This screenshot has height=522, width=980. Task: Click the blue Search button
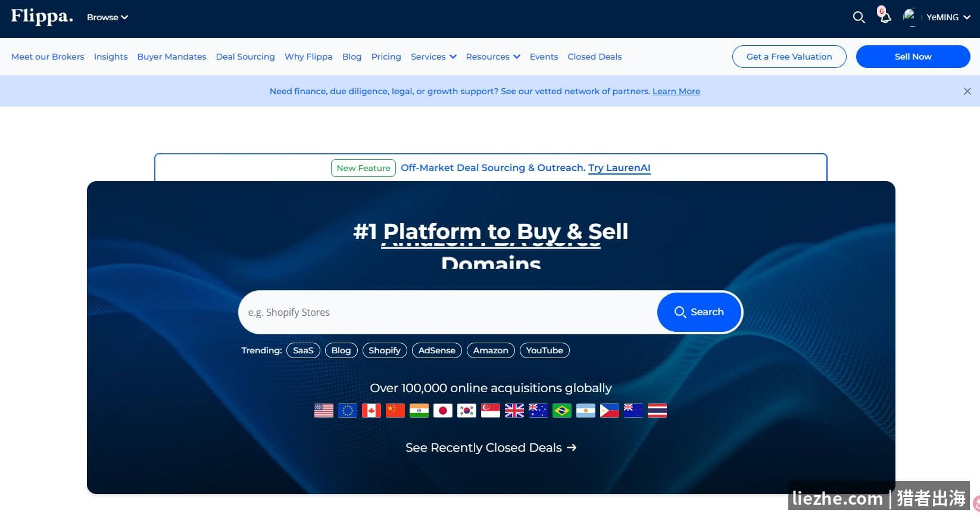click(x=699, y=312)
